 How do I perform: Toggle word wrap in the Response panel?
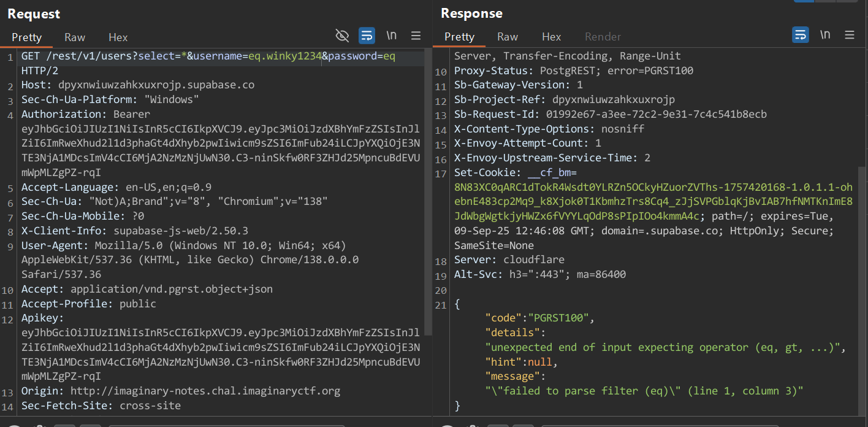point(800,35)
